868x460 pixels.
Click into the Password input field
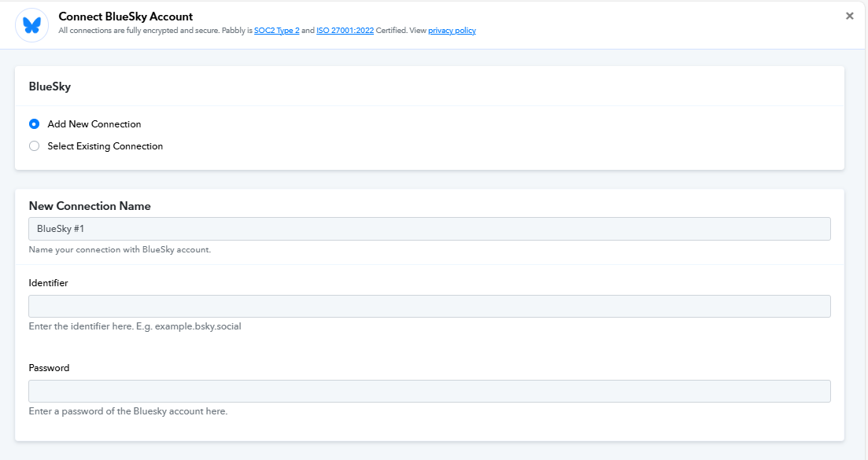click(430, 391)
